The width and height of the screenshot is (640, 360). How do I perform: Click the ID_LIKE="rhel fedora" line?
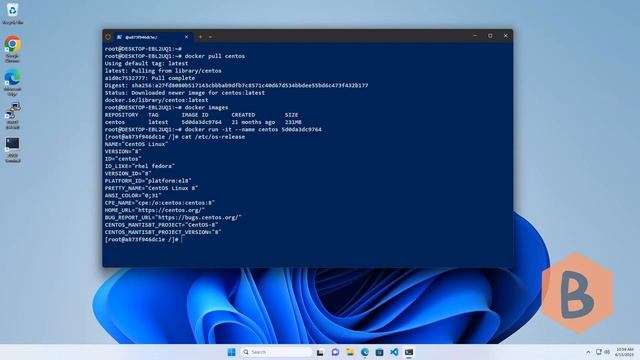click(x=140, y=166)
